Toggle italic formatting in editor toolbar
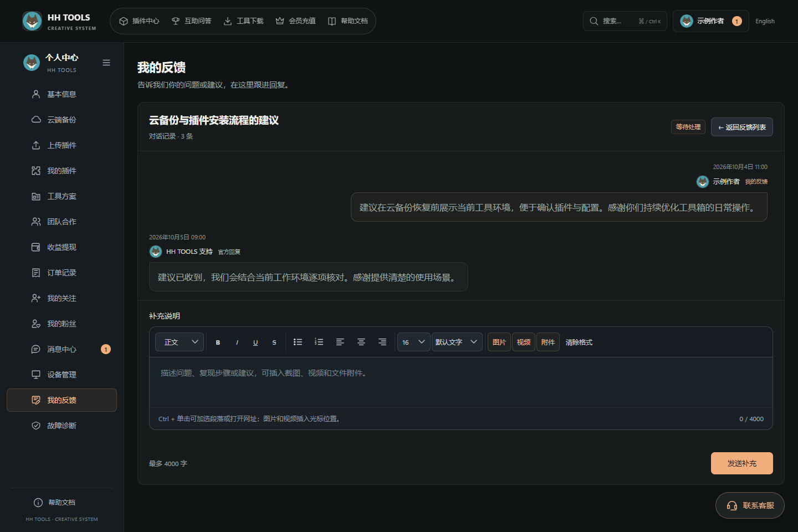Image resolution: width=798 pixels, height=532 pixels. [237, 342]
